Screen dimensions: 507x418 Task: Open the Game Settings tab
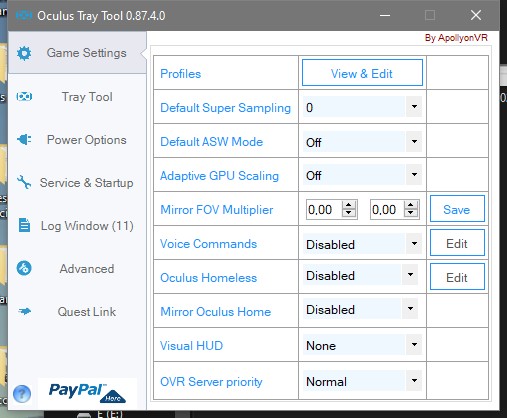[x=77, y=53]
